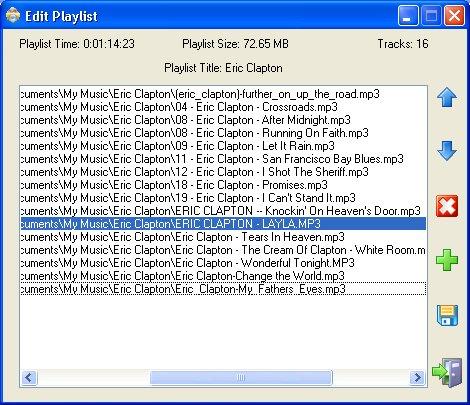
Task: Move selected track down with blue arrow
Action: [447, 151]
